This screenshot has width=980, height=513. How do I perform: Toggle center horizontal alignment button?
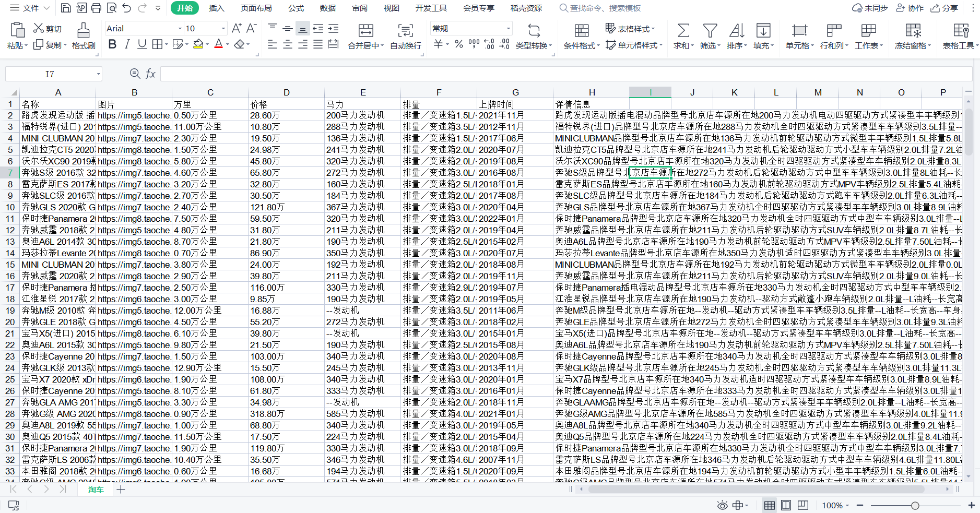pos(288,44)
